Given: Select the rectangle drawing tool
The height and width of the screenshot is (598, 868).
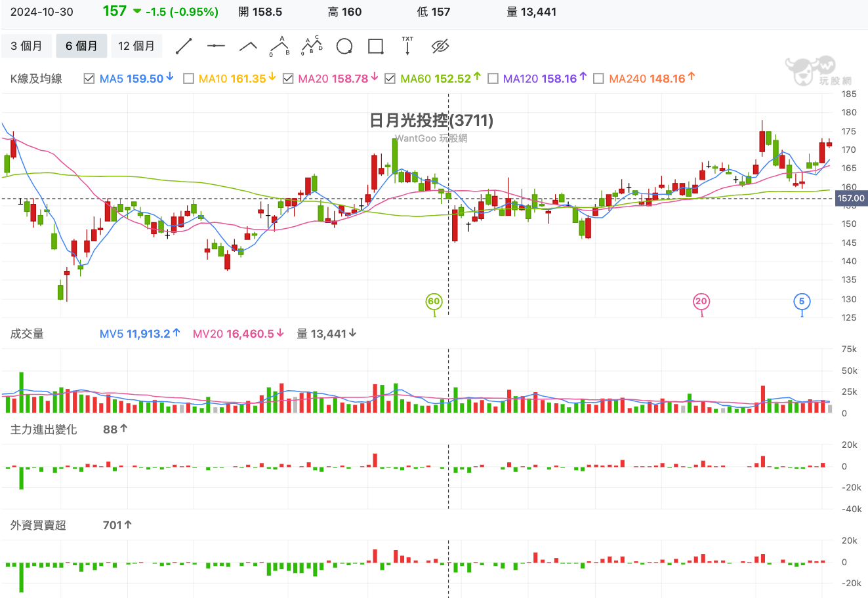Looking at the screenshot, I should [x=375, y=46].
